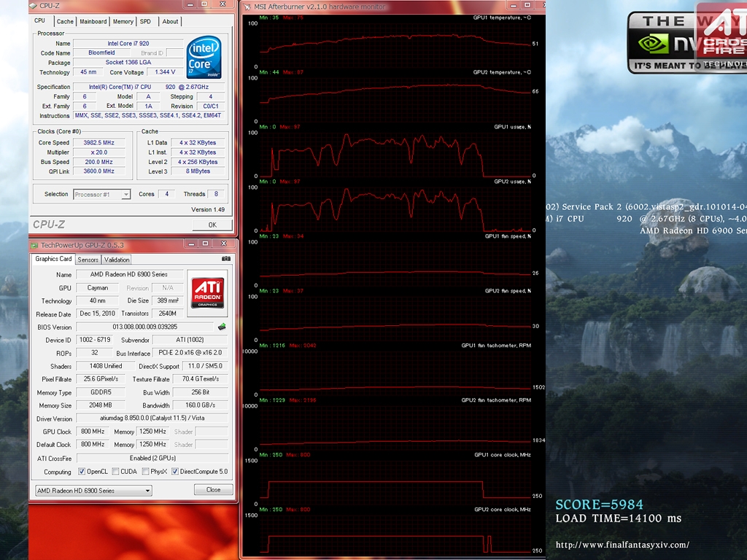Switch to the Sensors tab in GPU-Z

click(88, 260)
